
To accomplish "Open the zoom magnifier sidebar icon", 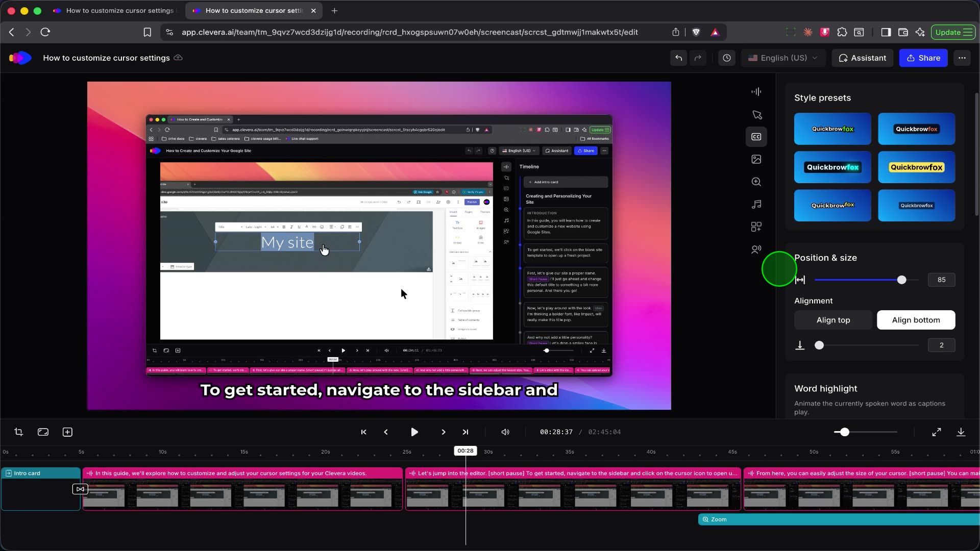I will [x=756, y=182].
